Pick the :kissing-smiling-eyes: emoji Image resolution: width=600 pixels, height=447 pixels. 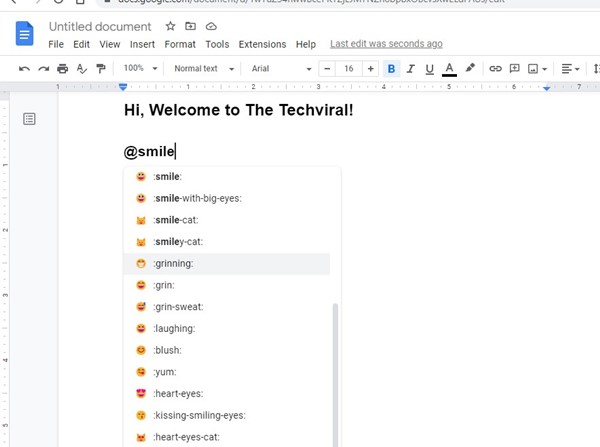[227, 416]
